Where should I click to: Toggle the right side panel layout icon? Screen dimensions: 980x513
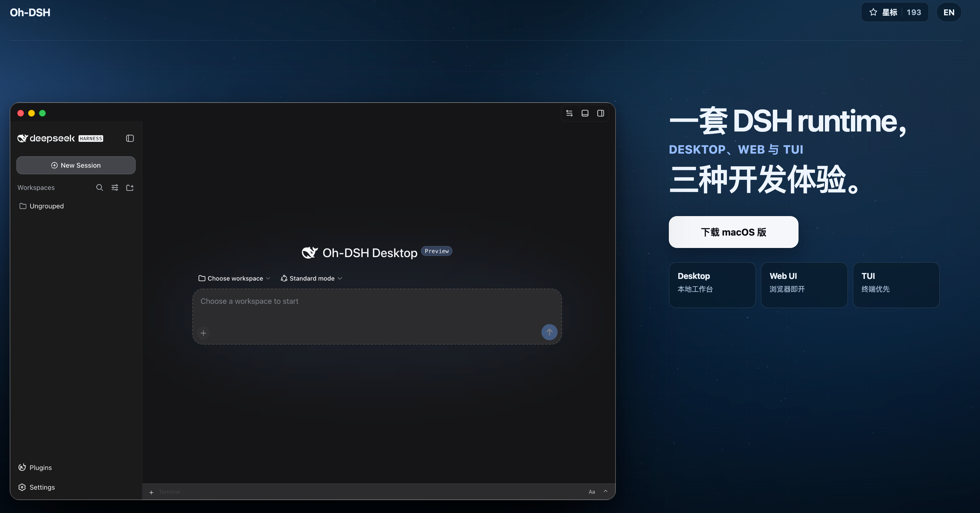pyautogui.click(x=600, y=114)
